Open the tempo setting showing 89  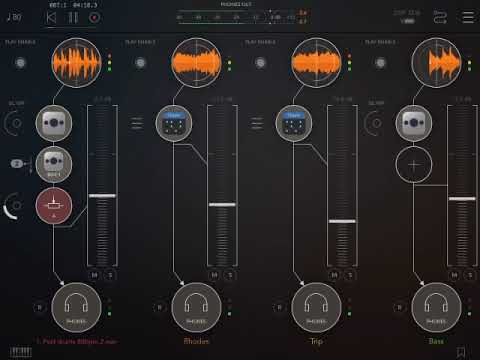[14, 17]
